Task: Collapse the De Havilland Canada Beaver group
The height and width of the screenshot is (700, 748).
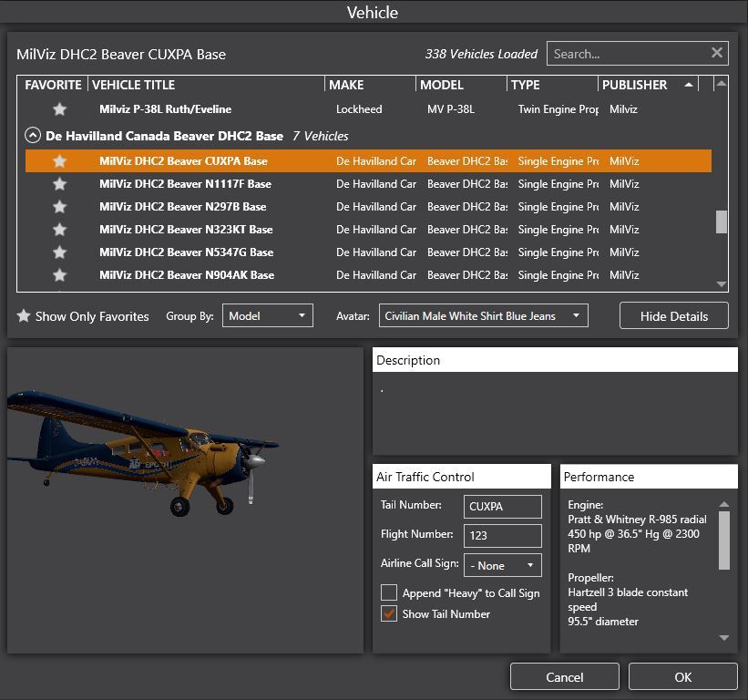Action: pyautogui.click(x=33, y=136)
